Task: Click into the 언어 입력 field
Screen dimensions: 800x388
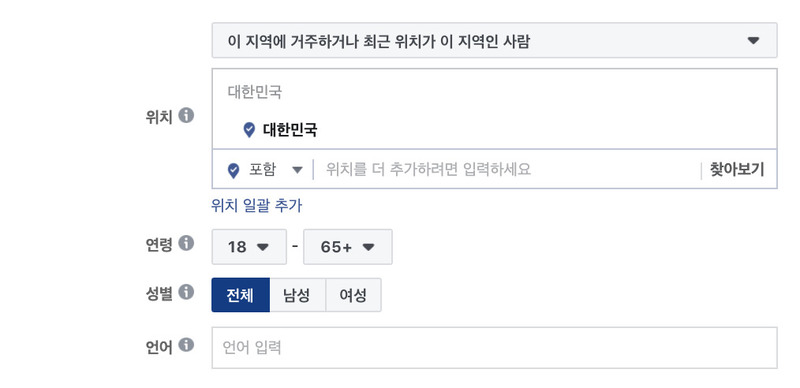Action: click(494, 348)
